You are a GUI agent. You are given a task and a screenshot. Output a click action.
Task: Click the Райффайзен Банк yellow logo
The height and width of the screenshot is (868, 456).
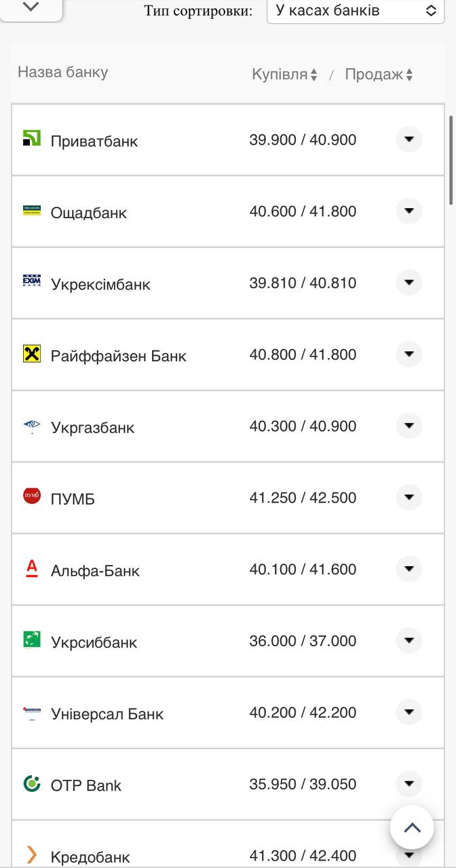32,353
